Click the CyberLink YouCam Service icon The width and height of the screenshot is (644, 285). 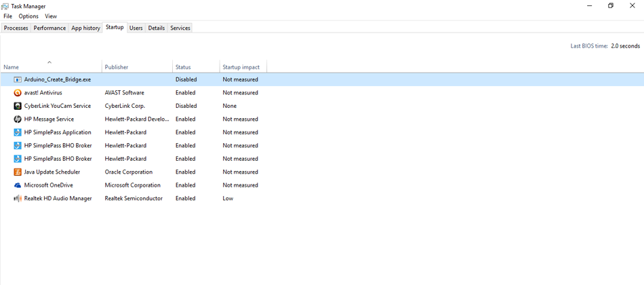tap(17, 106)
